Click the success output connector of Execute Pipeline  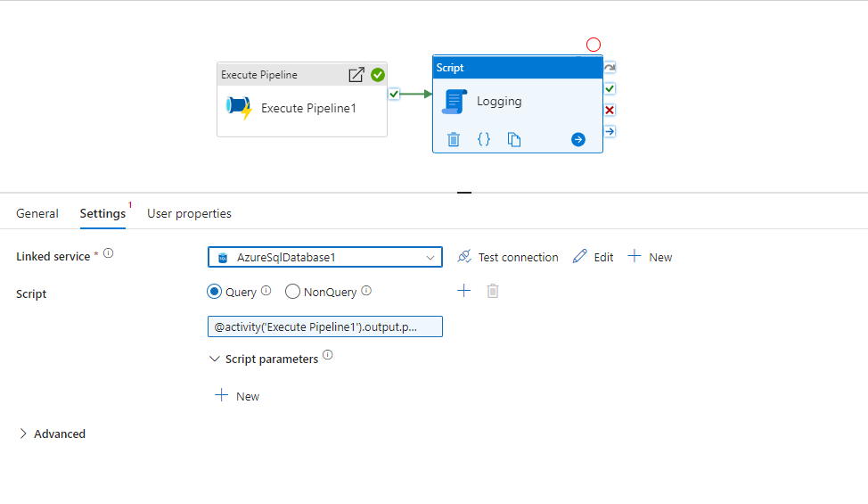coord(394,95)
